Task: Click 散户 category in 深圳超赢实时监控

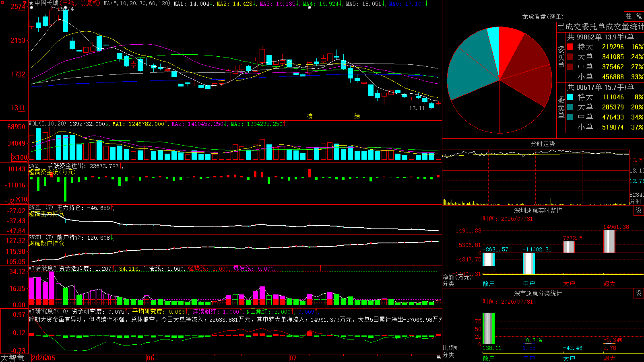Action: coord(489,284)
